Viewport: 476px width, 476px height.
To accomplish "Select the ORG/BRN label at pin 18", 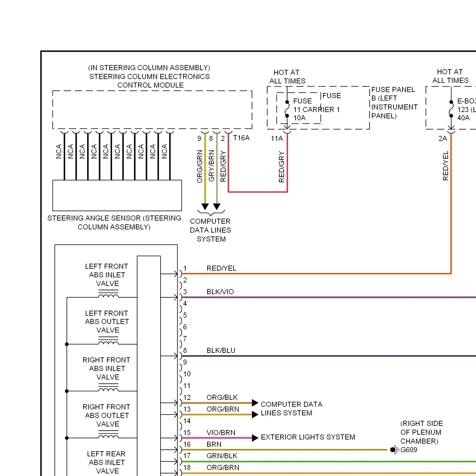I will [223, 467].
